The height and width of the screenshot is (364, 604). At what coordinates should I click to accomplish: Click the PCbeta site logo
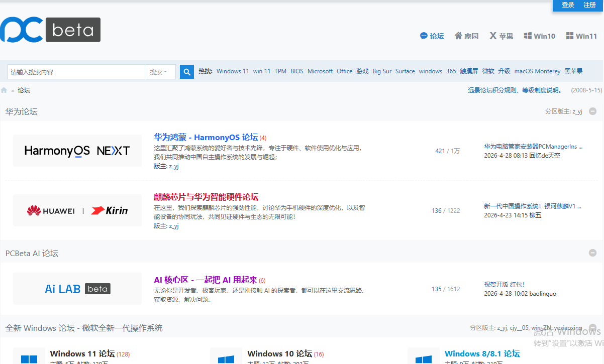[50, 30]
